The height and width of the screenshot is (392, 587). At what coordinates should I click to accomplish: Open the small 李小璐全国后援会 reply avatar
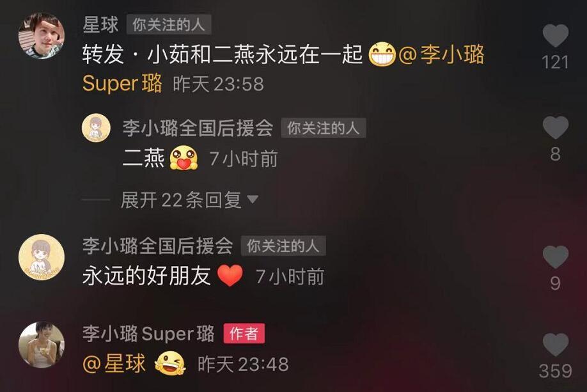96,128
